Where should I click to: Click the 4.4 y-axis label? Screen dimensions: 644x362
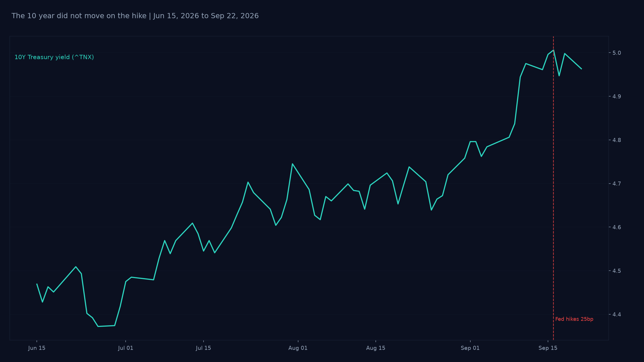click(x=617, y=315)
